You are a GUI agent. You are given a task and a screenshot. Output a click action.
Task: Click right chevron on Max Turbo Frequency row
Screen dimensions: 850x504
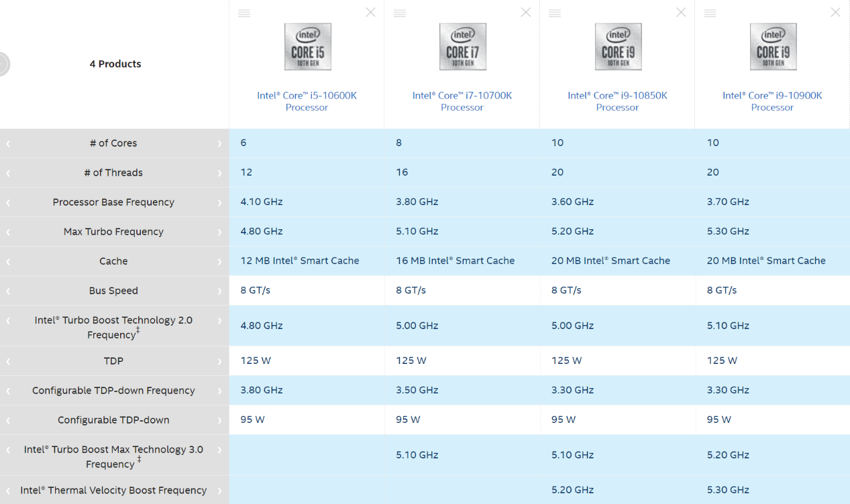[219, 232]
